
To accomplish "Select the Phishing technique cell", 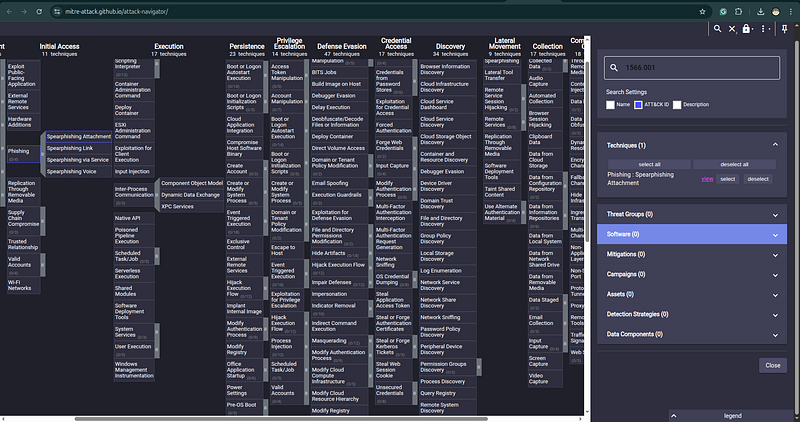I will [x=23, y=154].
